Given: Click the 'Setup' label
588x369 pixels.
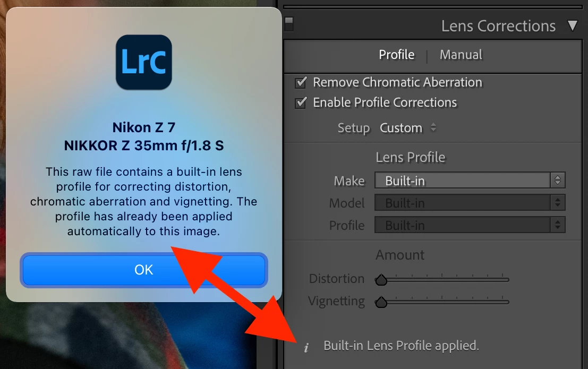Looking at the screenshot, I should (x=354, y=128).
